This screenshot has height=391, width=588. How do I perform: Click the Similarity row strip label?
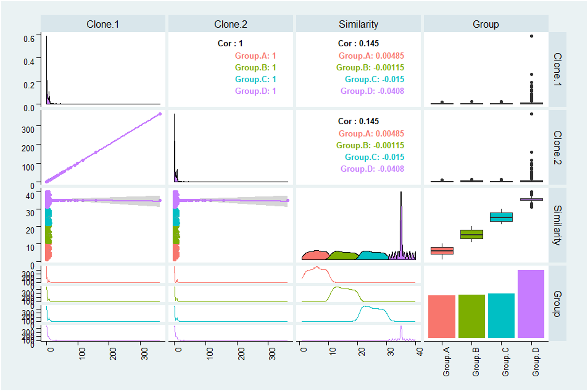click(x=557, y=225)
